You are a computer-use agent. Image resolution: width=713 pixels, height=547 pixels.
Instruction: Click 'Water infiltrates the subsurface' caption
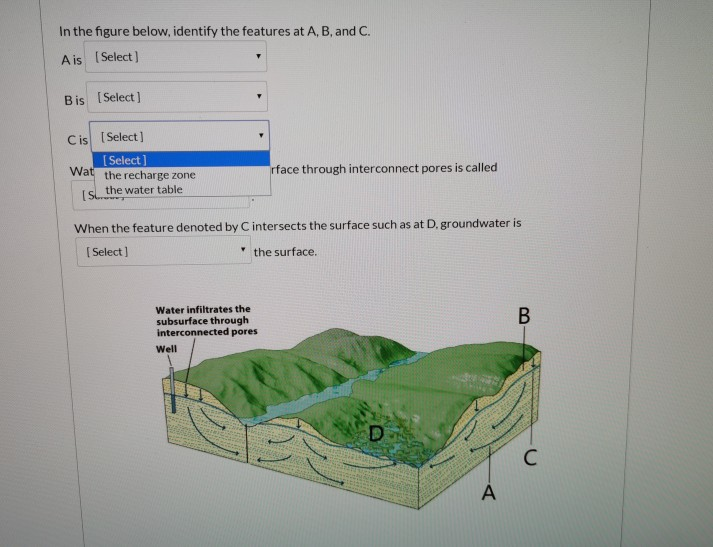click(x=207, y=321)
